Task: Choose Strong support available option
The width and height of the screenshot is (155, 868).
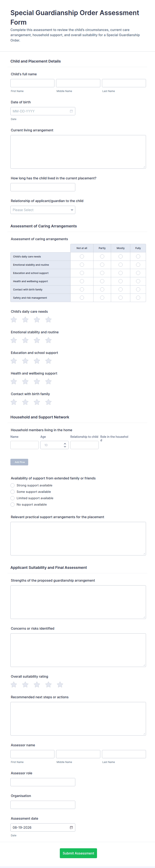Action: coord(12,485)
